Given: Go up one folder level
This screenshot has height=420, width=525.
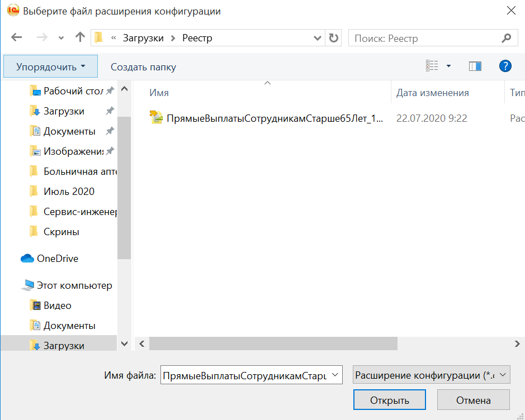Looking at the screenshot, I should point(80,38).
